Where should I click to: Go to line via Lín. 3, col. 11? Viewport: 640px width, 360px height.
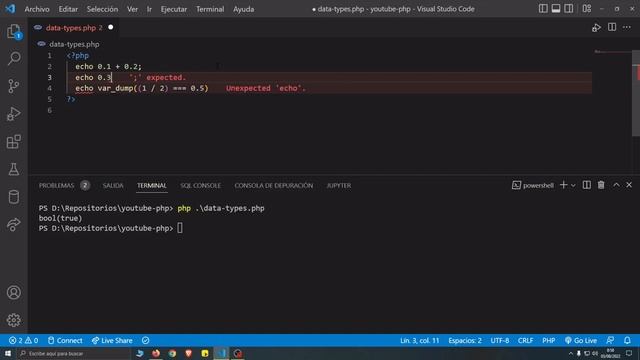click(420, 340)
